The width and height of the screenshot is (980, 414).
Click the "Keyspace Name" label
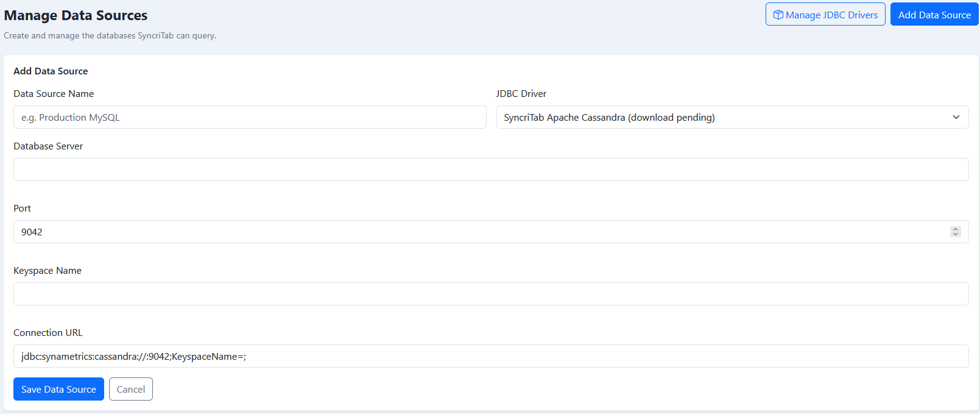[x=48, y=270]
